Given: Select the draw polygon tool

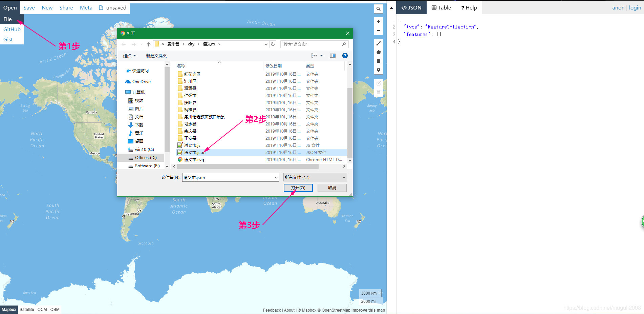Looking at the screenshot, I should [378, 52].
